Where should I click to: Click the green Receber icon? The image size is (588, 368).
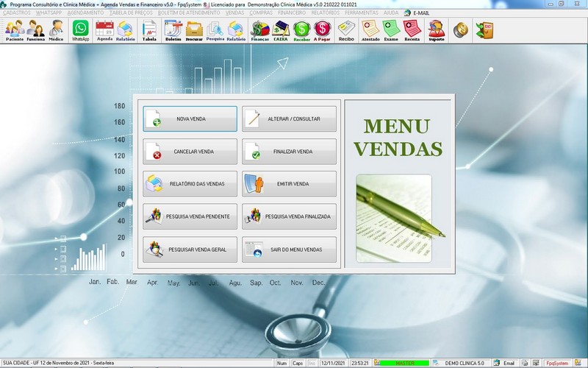pyautogui.click(x=302, y=30)
